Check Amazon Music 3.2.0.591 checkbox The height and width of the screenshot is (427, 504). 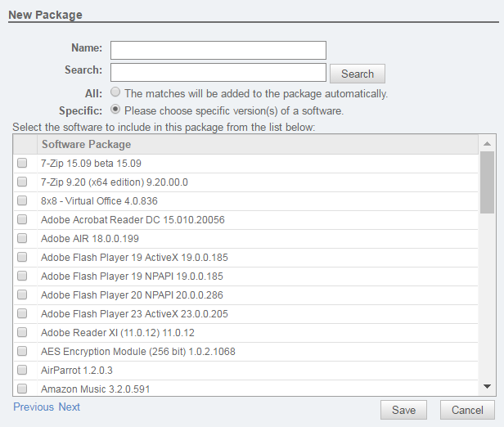click(22, 389)
